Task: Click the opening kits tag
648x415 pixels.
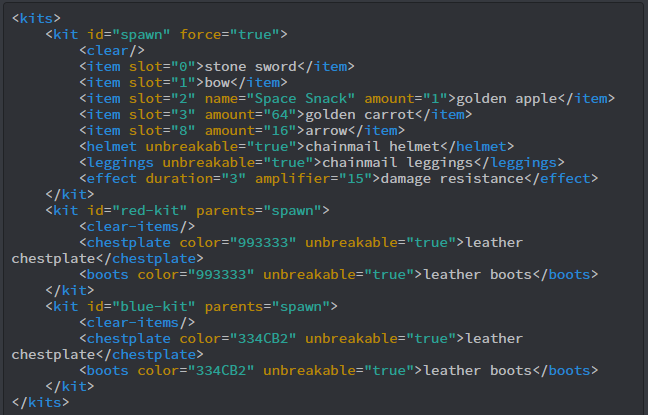Action: point(36,18)
